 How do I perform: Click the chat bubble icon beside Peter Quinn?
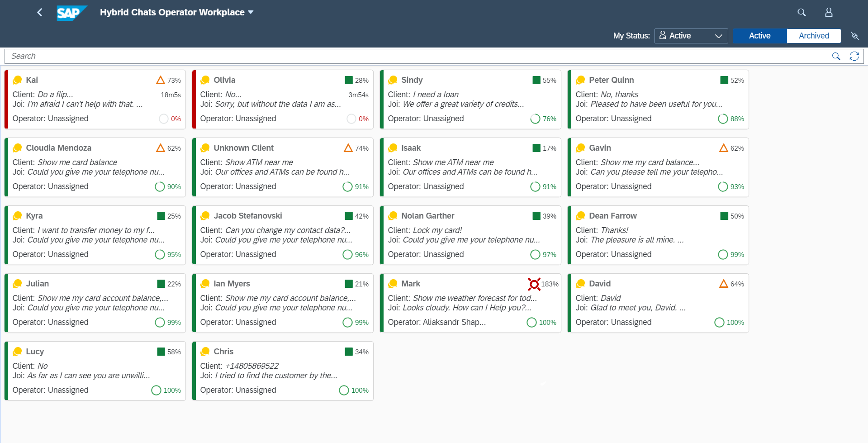point(581,80)
